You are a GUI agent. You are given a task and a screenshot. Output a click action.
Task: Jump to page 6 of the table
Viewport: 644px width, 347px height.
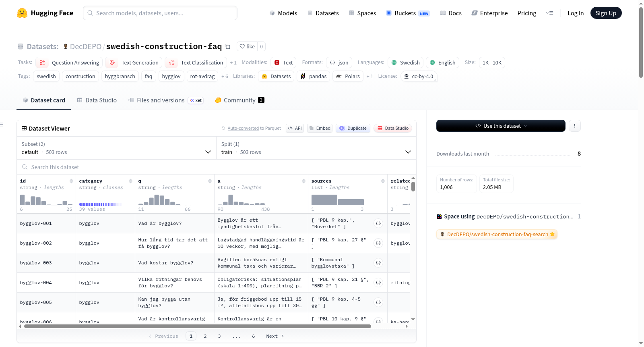[254, 336]
